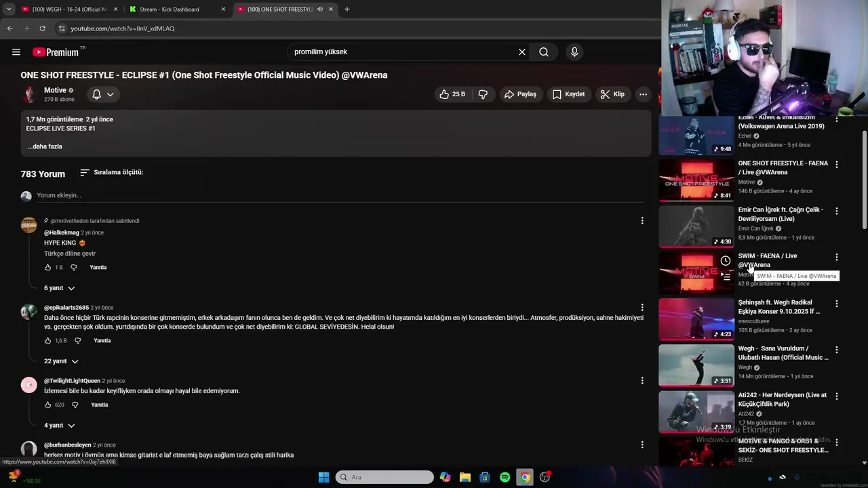Dislike the ONE SHOT FREESTYLE video
868x488 pixels.
[483, 94]
